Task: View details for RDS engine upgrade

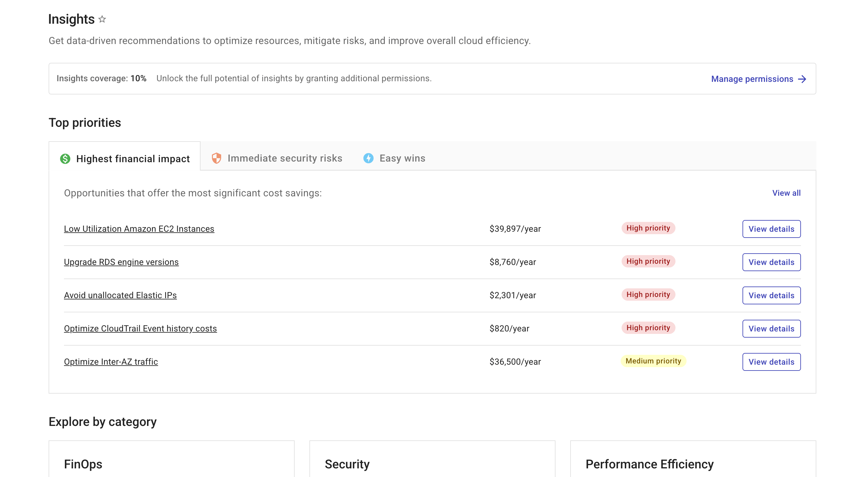Action: (x=771, y=262)
